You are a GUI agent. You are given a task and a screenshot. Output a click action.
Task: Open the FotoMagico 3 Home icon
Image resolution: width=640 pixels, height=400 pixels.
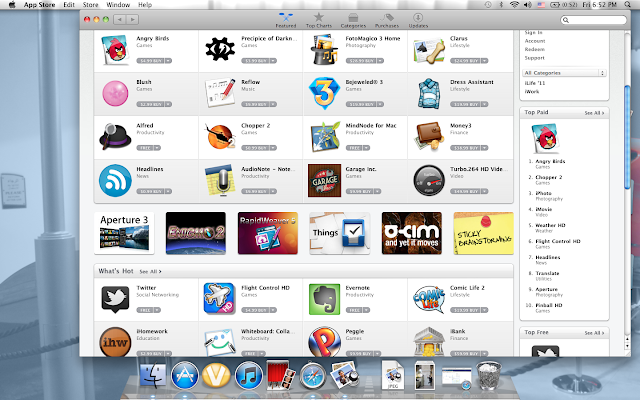point(325,50)
